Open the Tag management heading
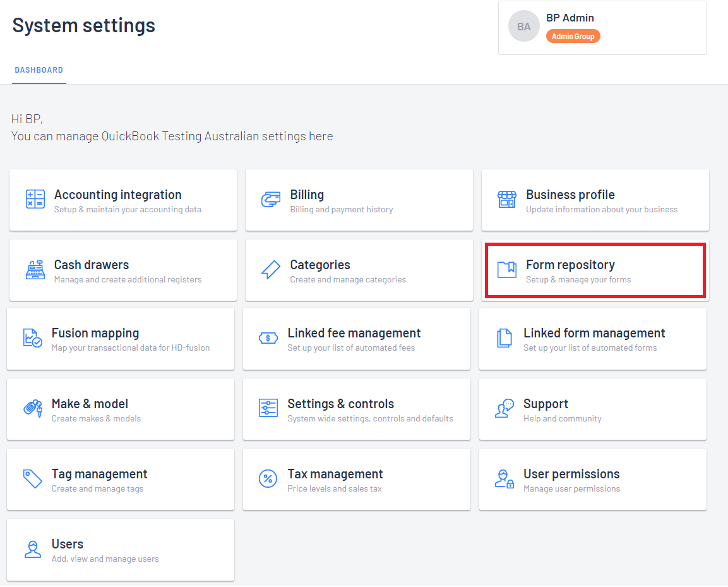Image resolution: width=728 pixels, height=587 pixels. click(x=99, y=474)
